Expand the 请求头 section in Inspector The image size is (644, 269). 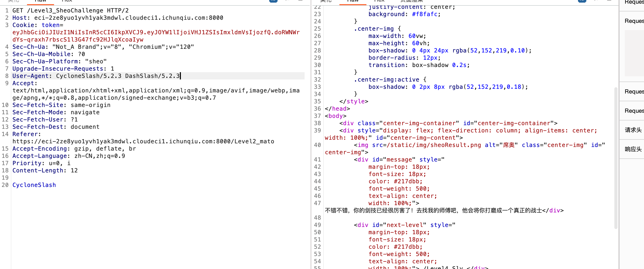633,130
